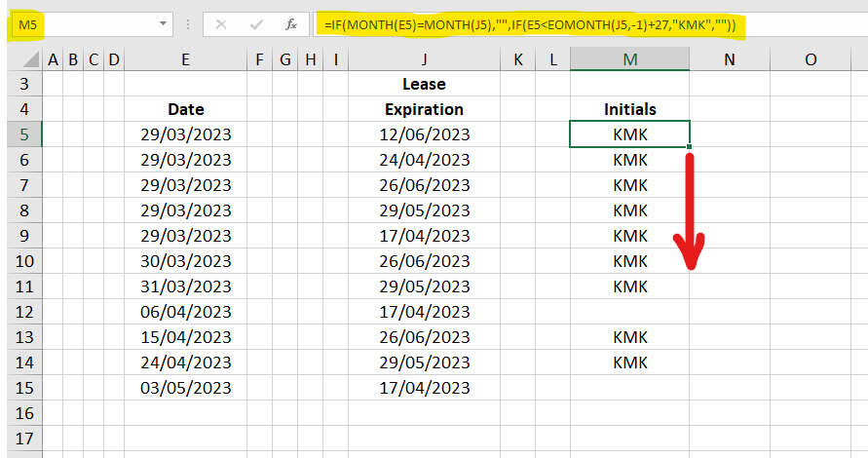Screen dimensions: 868x458
Task: Select row 4 header
Action: click(24, 109)
